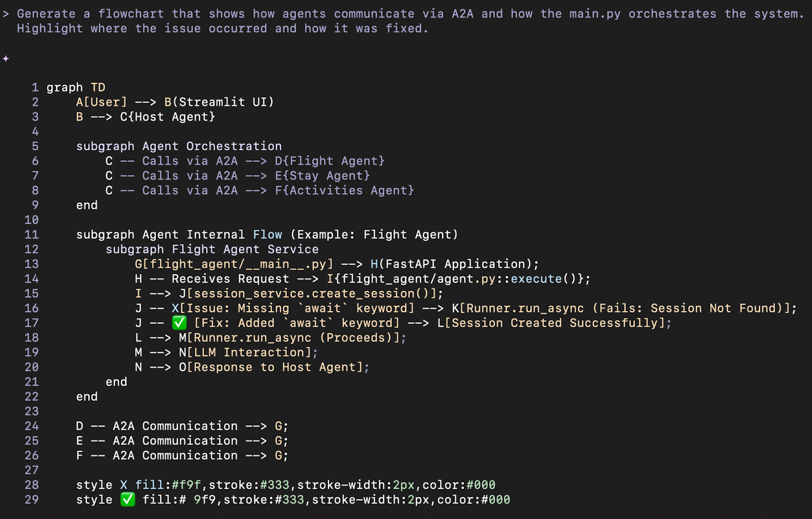Screen dimensions: 812x519
Task: Click 'Issue: Missing await keyword' text
Action: click(x=297, y=308)
